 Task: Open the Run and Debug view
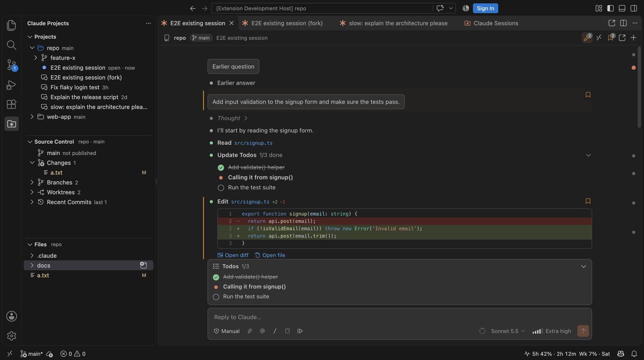(x=12, y=84)
